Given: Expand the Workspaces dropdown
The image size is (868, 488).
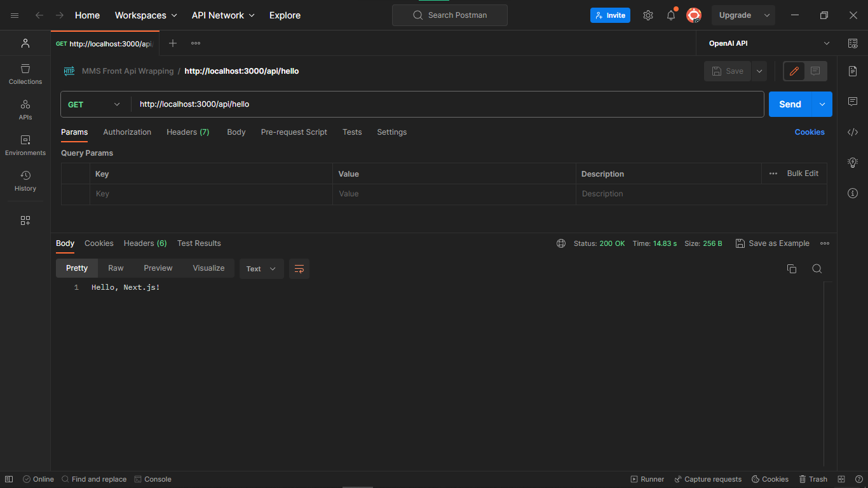Looking at the screenshot, I should (x=146, y=15).
